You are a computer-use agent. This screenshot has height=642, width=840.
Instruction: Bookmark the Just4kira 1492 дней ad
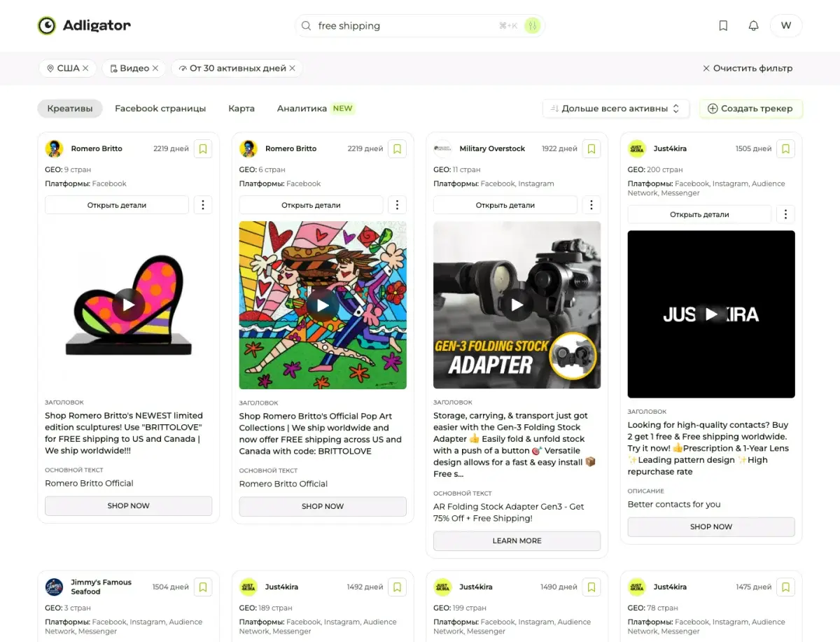point(397,587)
